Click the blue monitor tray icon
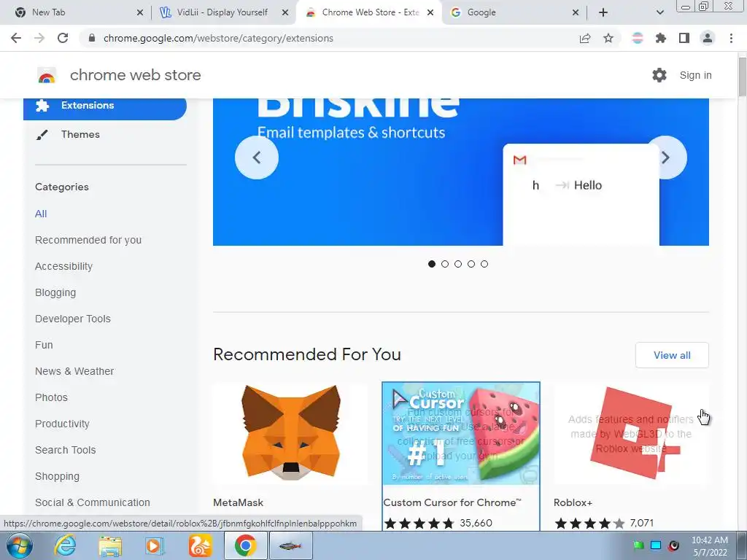This screenshot has width=747, height=560. (656, 545)
